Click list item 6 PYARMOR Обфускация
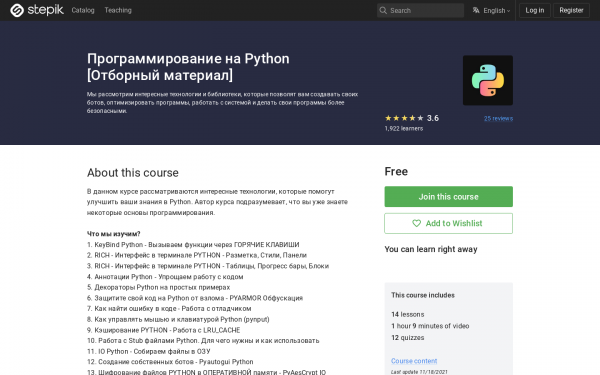 click(x=195, y=298)
